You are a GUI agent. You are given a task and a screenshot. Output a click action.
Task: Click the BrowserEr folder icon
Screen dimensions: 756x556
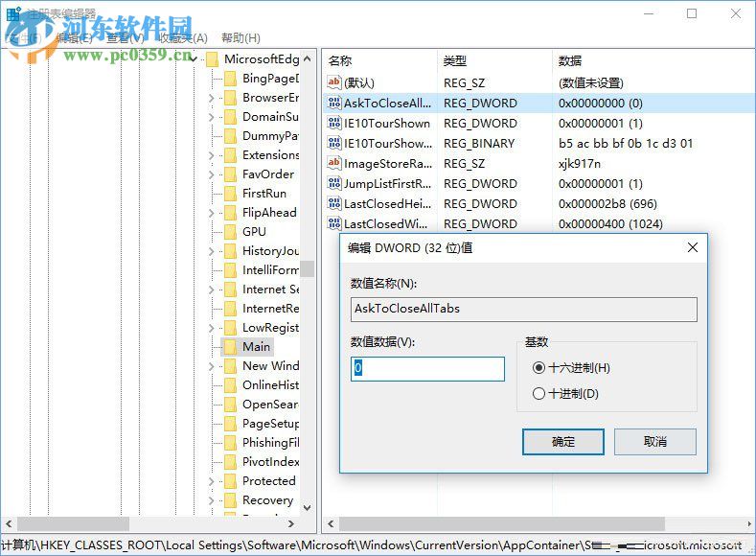coord(231,98)
